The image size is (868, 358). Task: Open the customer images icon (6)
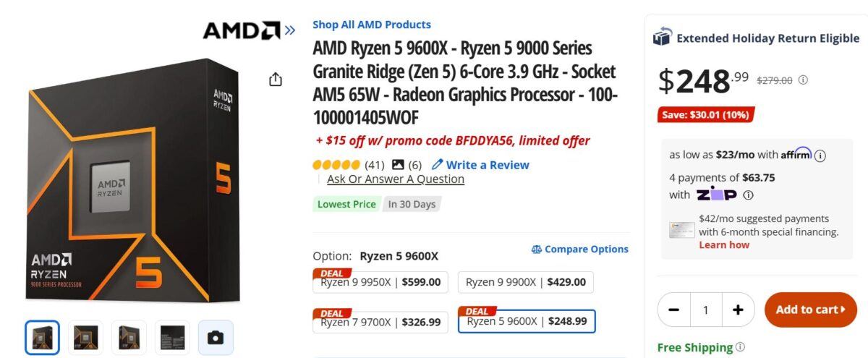click(x=398, y=165)
